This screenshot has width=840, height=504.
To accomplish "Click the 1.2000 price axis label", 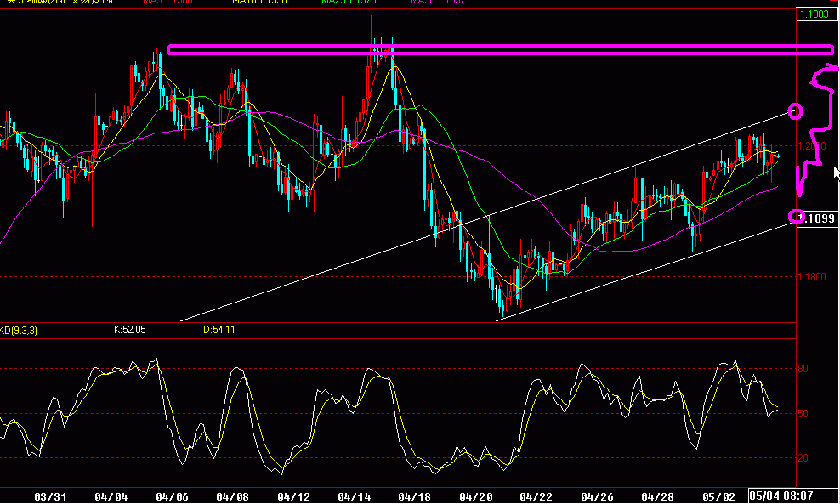I will click(812, 145).
